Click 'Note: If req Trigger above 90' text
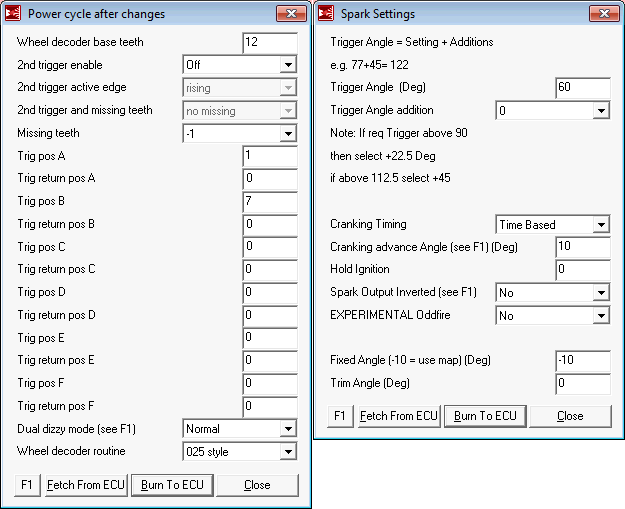This screenshot has width=625, height=509. tap(399, 133)
